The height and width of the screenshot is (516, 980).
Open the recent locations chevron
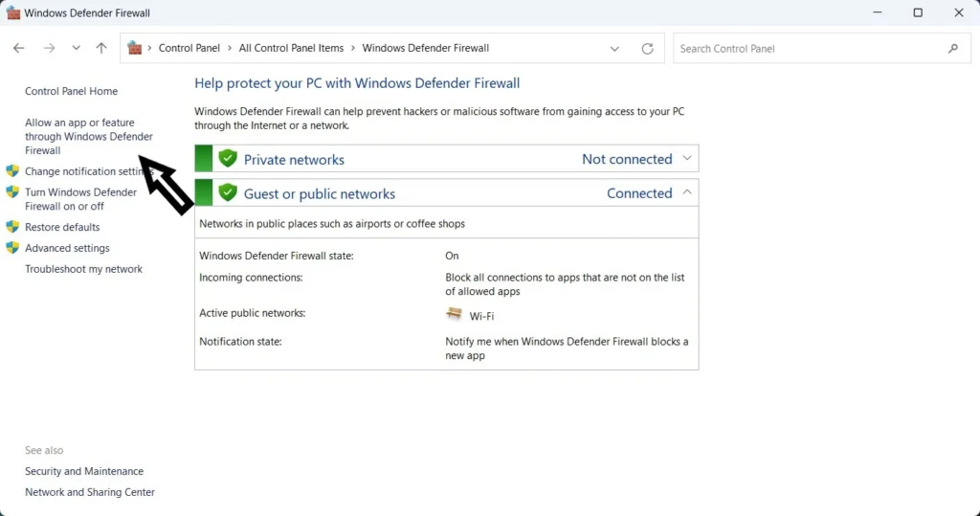pyautogui.click(x=76, y=48)
